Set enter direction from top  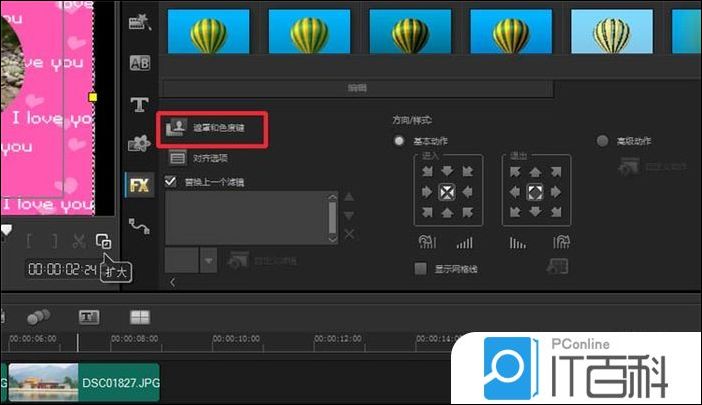[x=447, y=171]
